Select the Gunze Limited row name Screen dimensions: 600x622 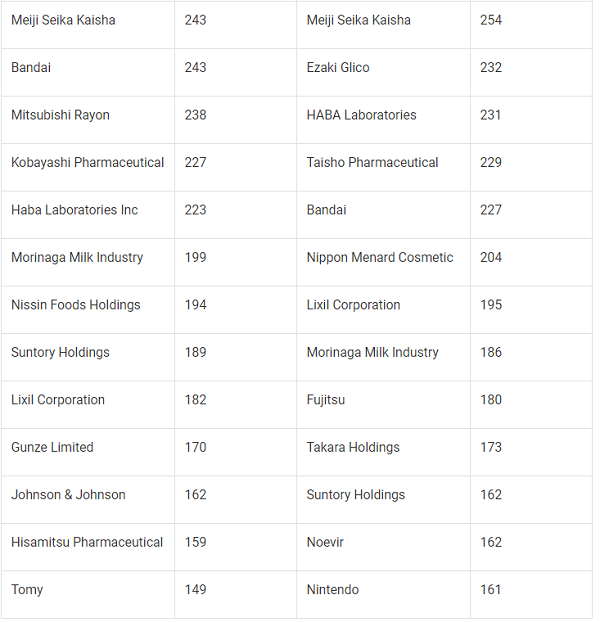coord(52,447)
